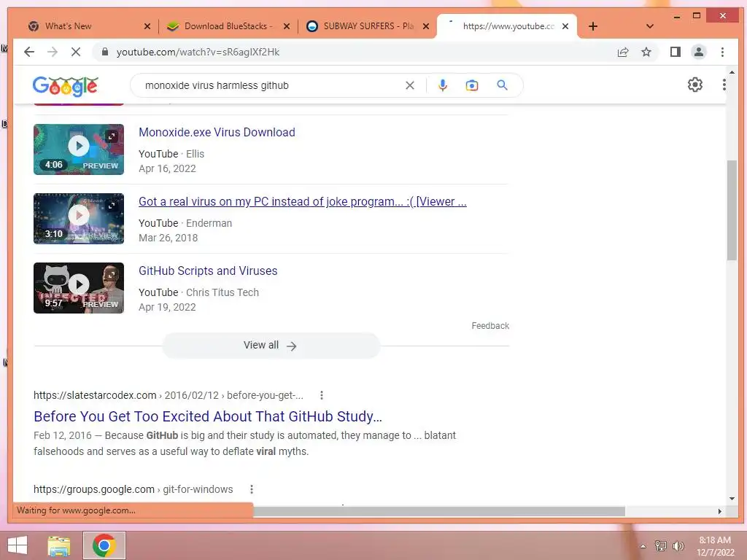
Task: Click the slatestarcodex.com URL breadcrumb
Action: tap(169, 395)
